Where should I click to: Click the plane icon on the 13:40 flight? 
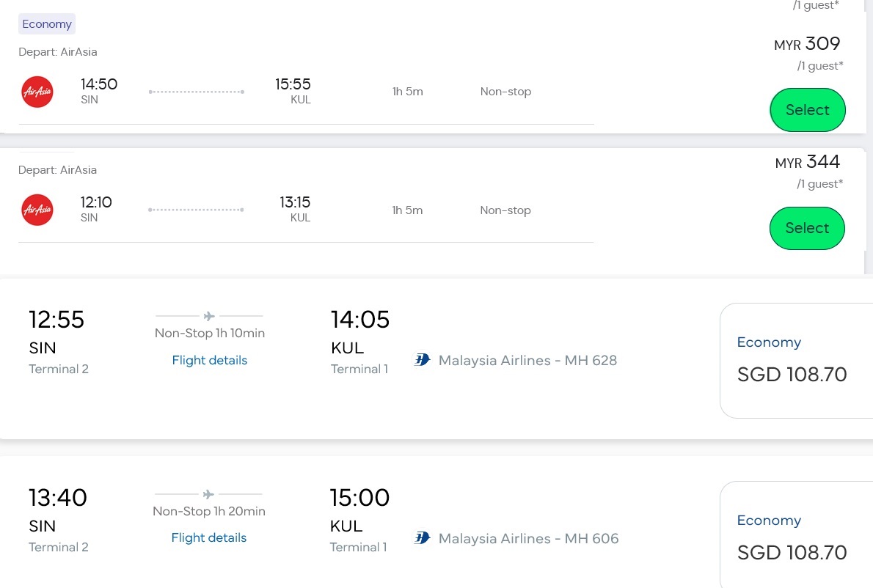pyautogui.click(x=208, y=494)
